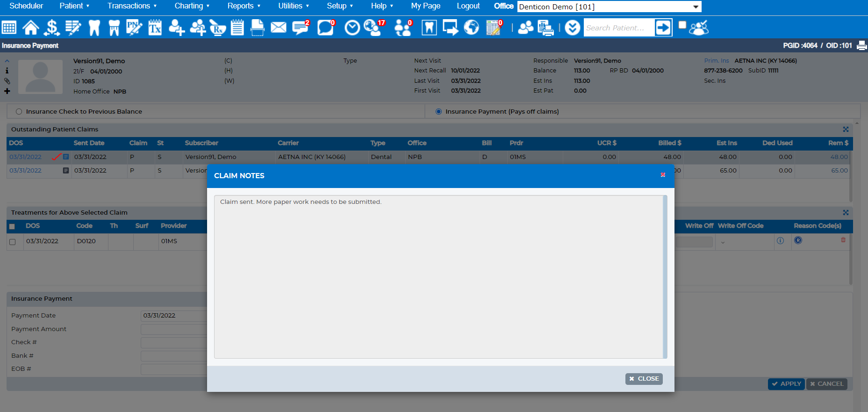Open the scheduler calendar grid icon

(9, 28)
